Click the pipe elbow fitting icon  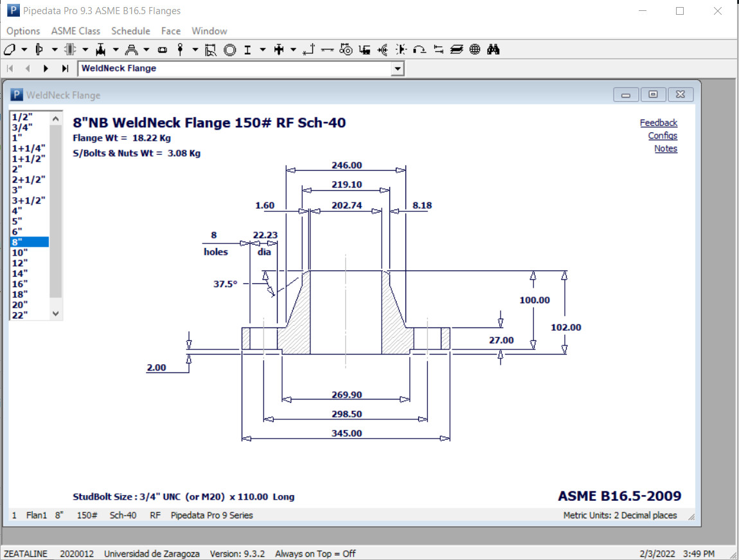10,49
